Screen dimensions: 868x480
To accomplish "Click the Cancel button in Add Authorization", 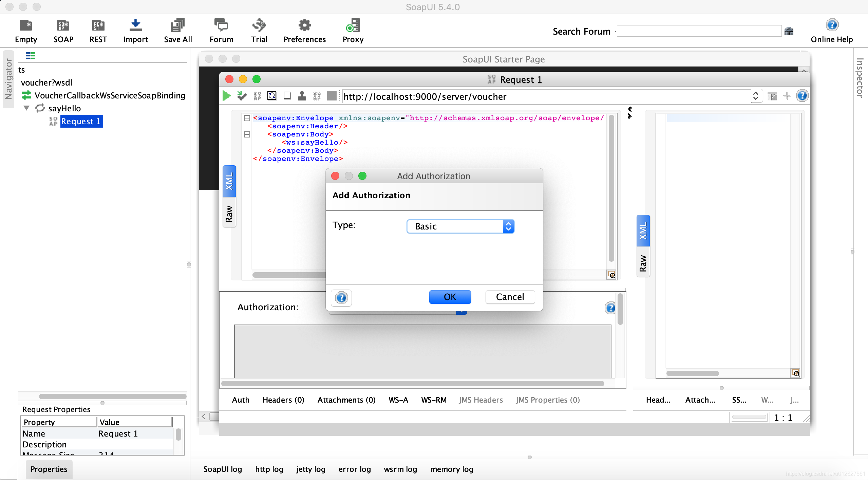I will coord(509,297).
